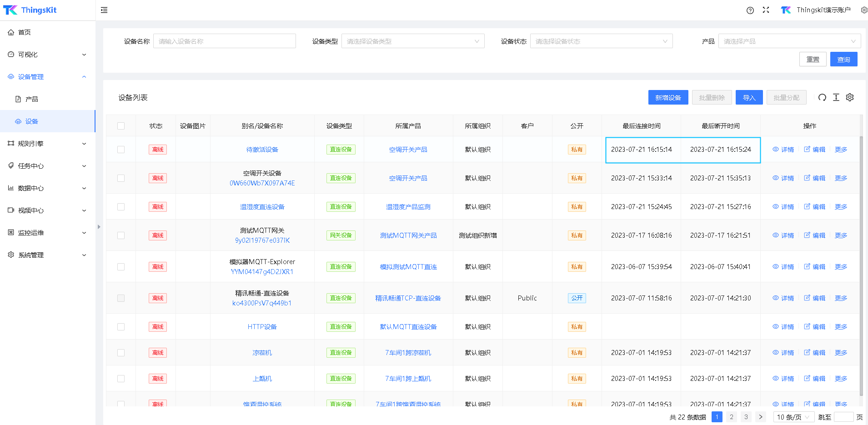
Task: Change page size from 10 条/页
Action: (x=793, y=417)
